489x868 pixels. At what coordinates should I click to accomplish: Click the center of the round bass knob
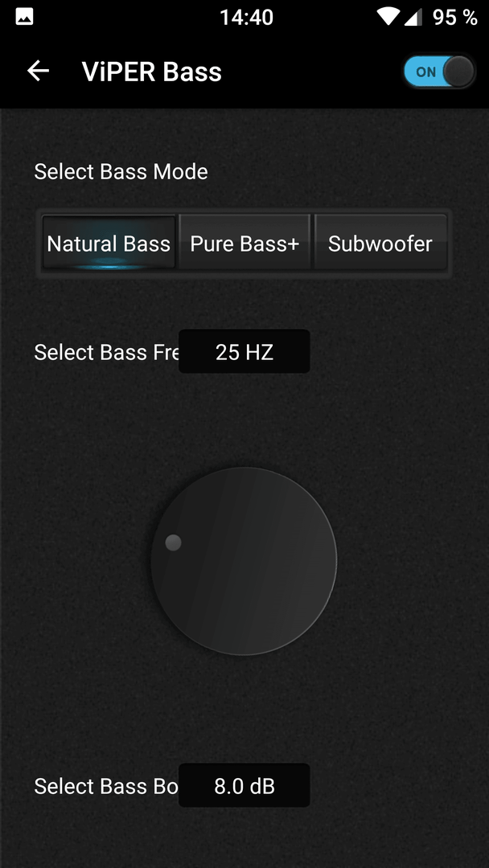point(244,561)
